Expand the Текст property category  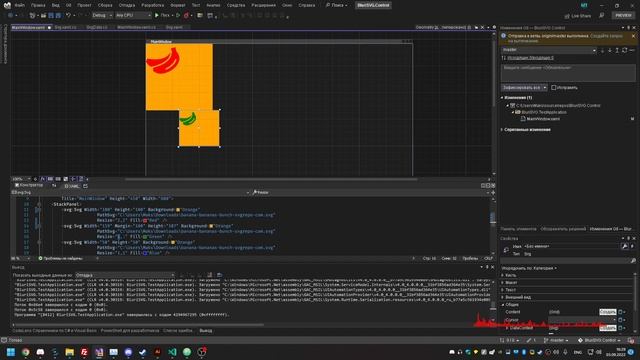click(x=503, y=290)
